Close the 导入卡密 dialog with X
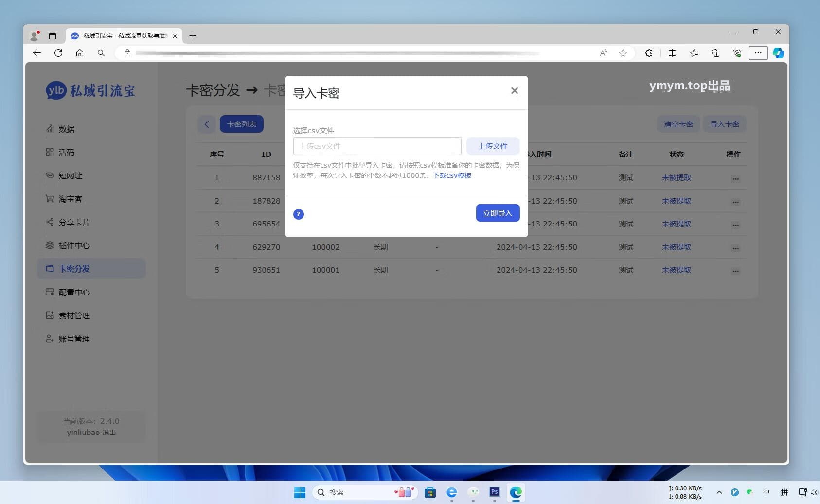This screenshot has height=504, width=820. (515, 91)
